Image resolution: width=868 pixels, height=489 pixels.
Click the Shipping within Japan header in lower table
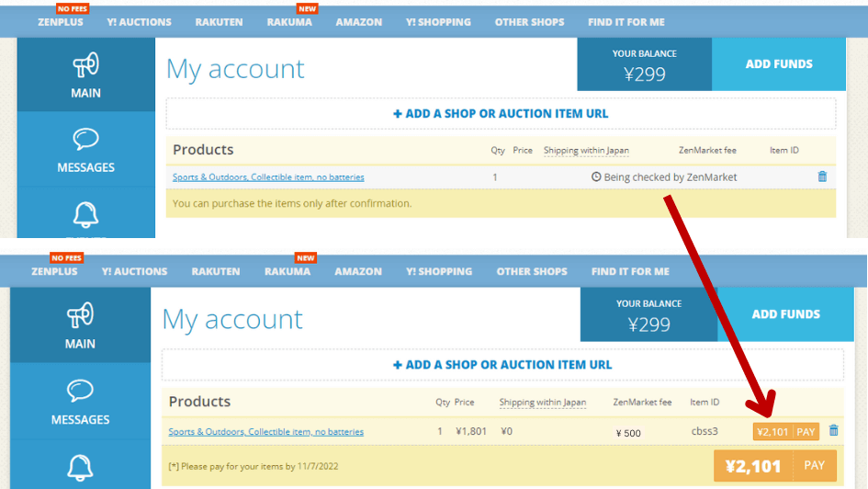(x=543, y=402)
